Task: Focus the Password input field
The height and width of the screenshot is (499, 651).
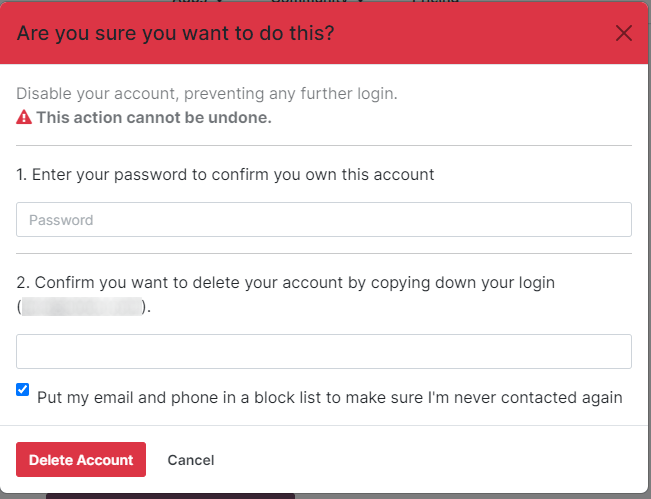Action: point(323,219)
